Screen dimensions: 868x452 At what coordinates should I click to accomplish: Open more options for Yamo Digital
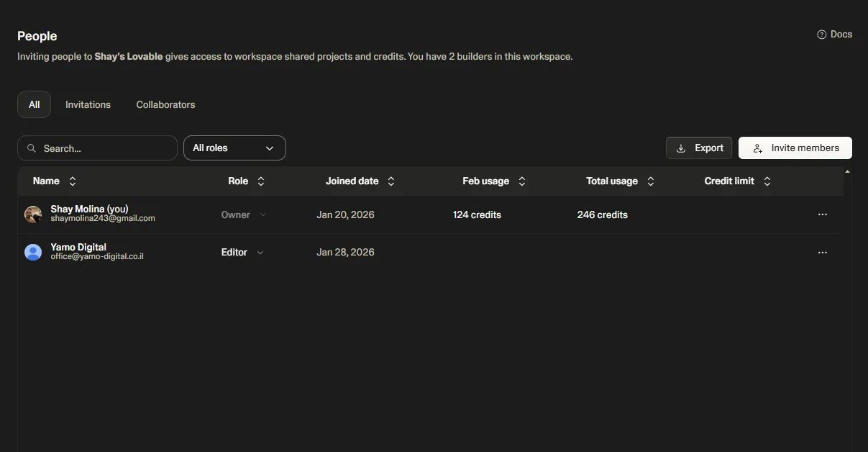[x=823, y=253]
